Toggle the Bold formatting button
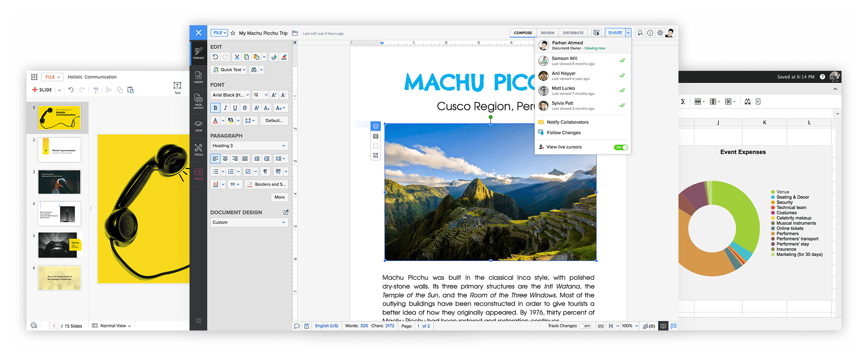The image size is (868, 359). (x=215, y=108)
